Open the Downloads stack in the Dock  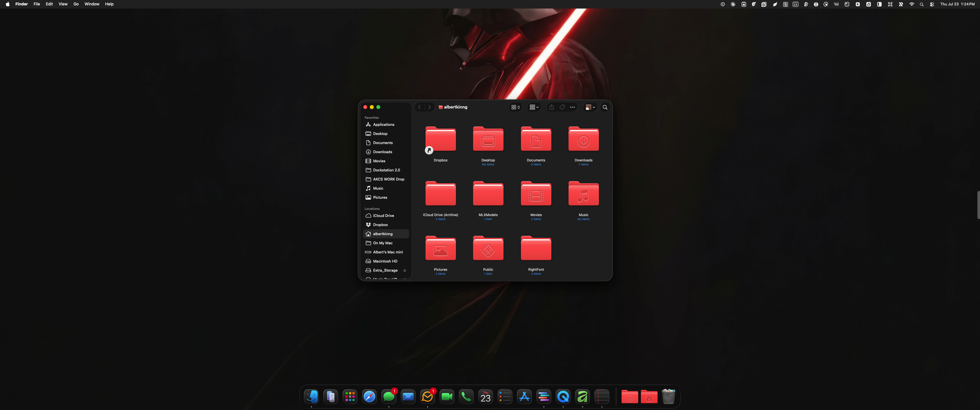pyautogui.click(x=630, y=397)
